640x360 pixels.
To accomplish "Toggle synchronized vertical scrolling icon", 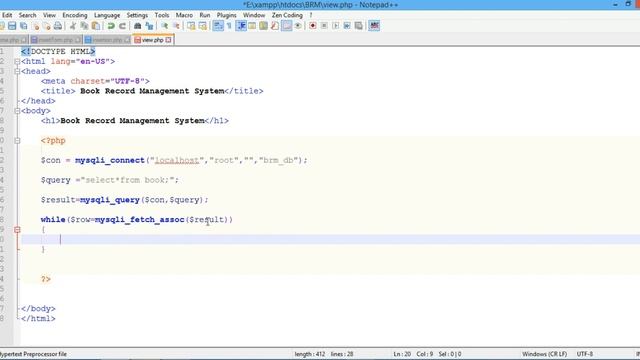I will tap(191, 26).
